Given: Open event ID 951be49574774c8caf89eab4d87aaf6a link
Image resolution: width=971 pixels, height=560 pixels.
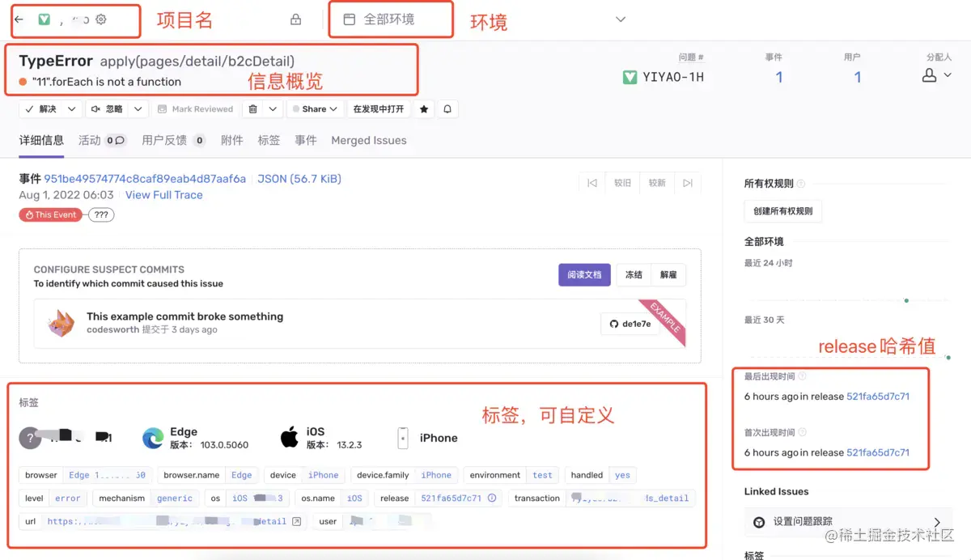Looking at the screenshot, I should tap(145, 179).
